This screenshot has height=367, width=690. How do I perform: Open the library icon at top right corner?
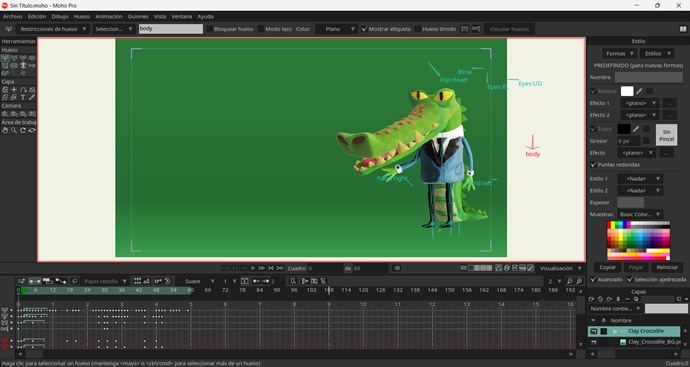click(x=683, y=29)
